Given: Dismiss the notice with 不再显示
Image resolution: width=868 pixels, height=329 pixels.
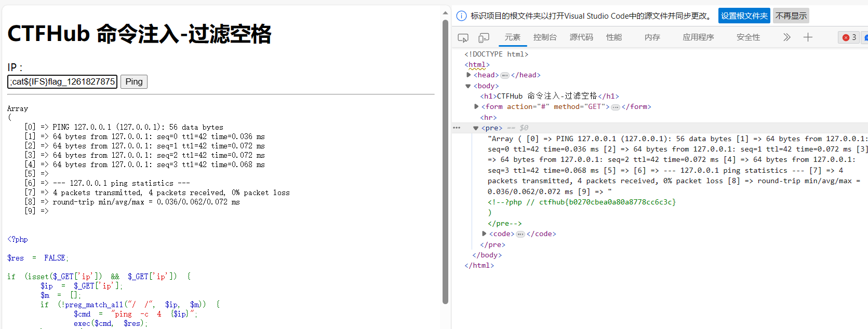Looking at the screenshot, I should tap(791, 16).
